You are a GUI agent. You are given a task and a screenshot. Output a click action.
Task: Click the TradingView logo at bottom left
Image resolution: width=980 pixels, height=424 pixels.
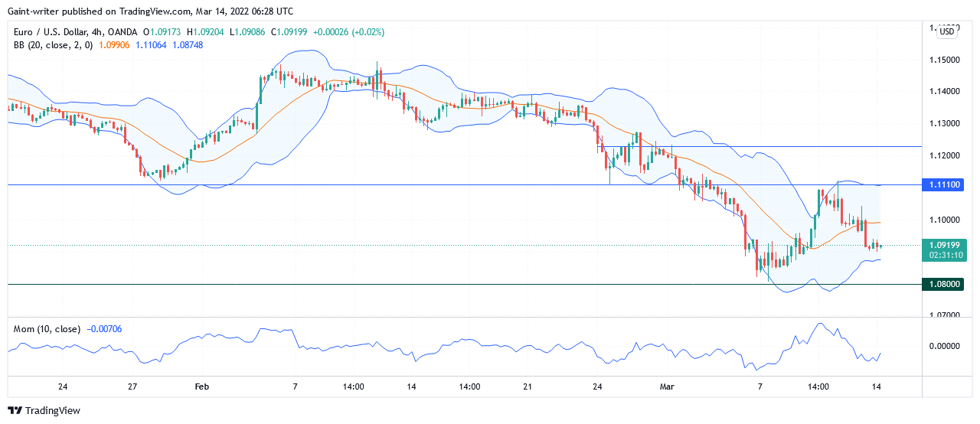tap(44, 410)
